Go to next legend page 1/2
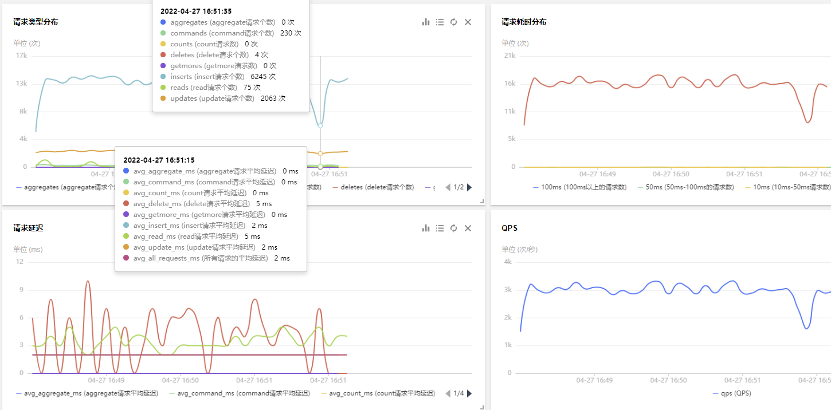 pos(468,187)
